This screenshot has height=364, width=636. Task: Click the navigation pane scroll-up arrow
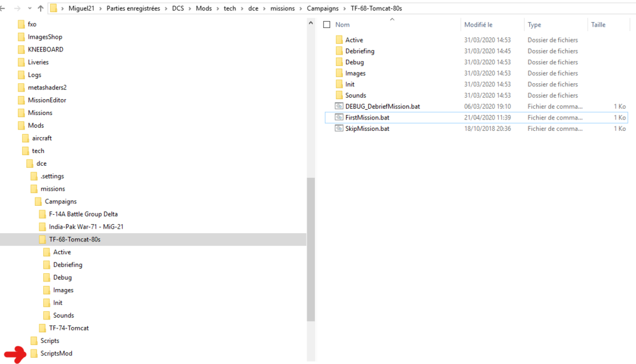click(x=311, y=23)
